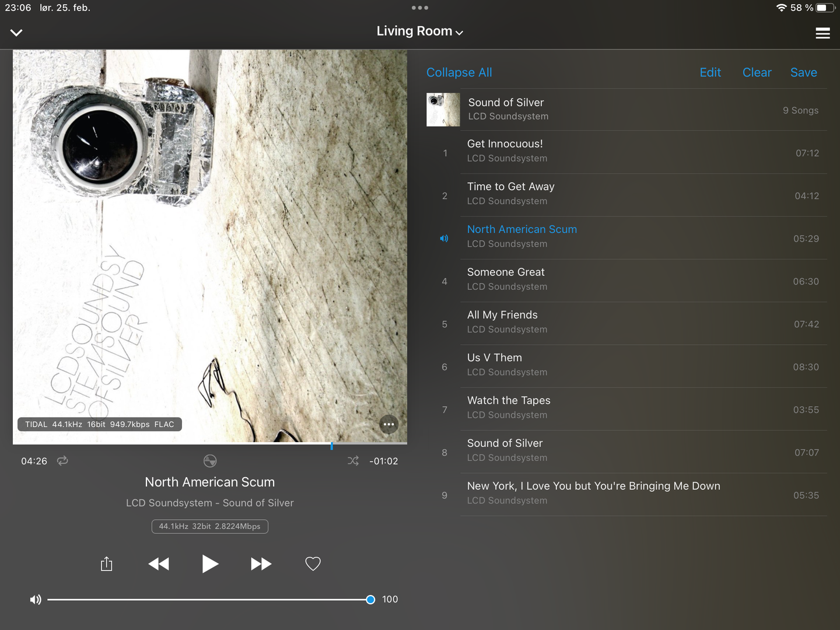840x630 pixels.
Task: Seek using the playback progress marker
Action: [x=331, y=446]
